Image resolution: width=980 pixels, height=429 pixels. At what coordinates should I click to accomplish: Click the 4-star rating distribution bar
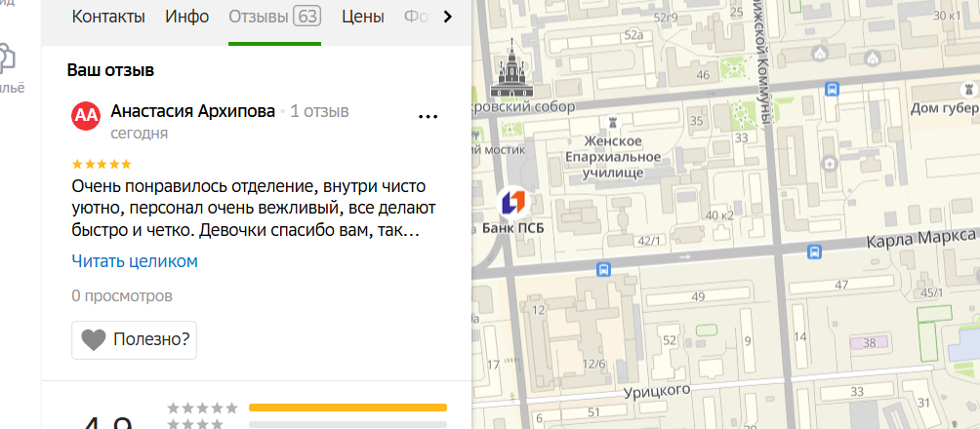pos(348,425)
